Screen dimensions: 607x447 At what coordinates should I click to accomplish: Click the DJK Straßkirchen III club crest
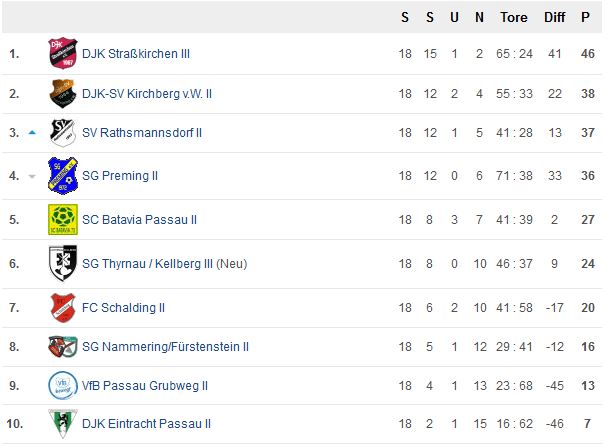tap(63, 53)
